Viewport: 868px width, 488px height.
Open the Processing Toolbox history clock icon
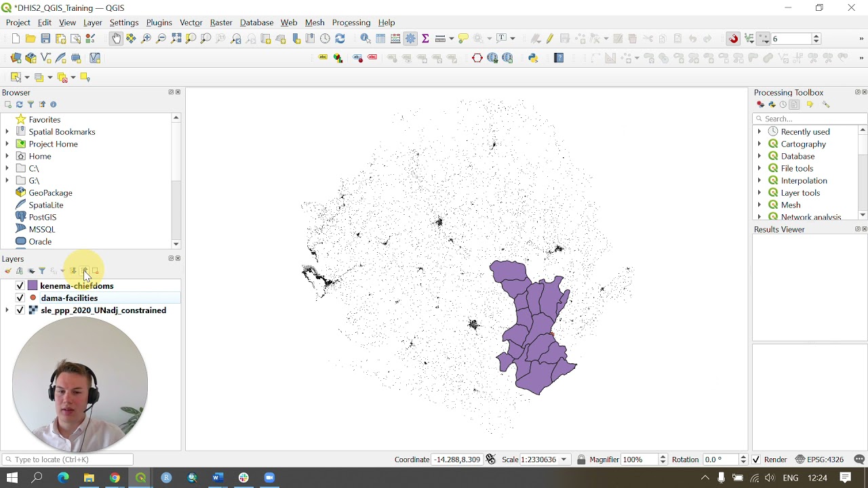pyautogui.click(x=783, y=104)
